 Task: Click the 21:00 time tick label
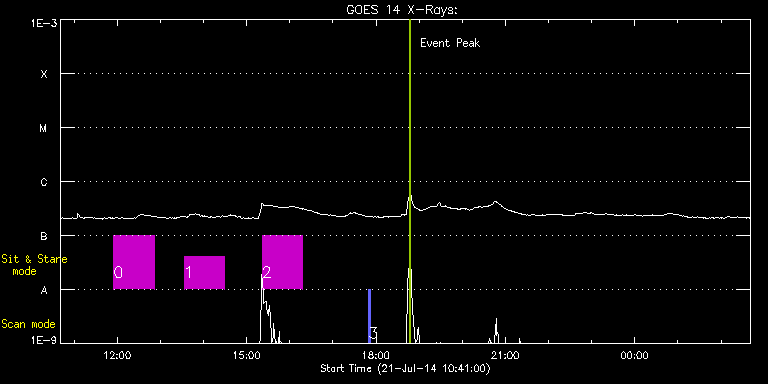pos(505,356)
